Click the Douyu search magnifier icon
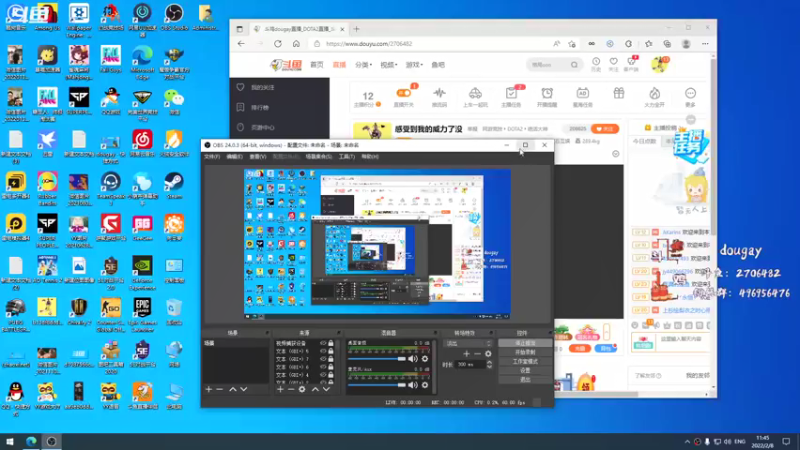800x450 pixels. tap(574, 65)
